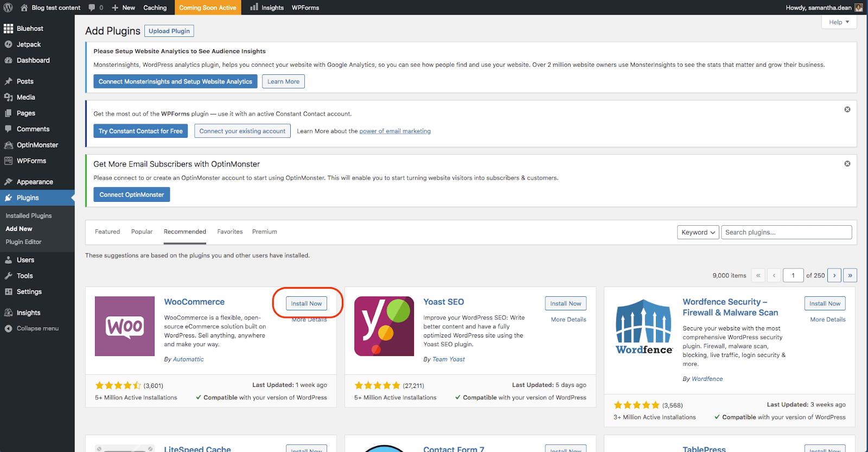
Task: Switch to the Featured tab
Action: 107,232
